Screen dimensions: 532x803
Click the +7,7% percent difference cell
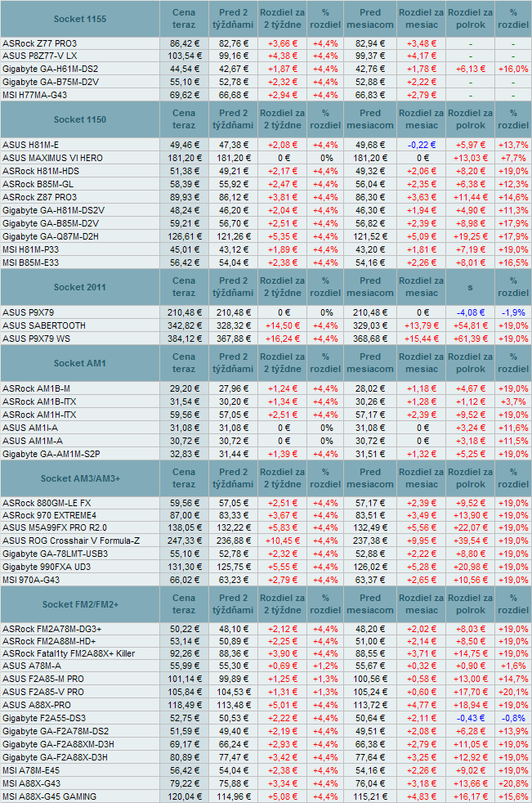coord(513,159)
